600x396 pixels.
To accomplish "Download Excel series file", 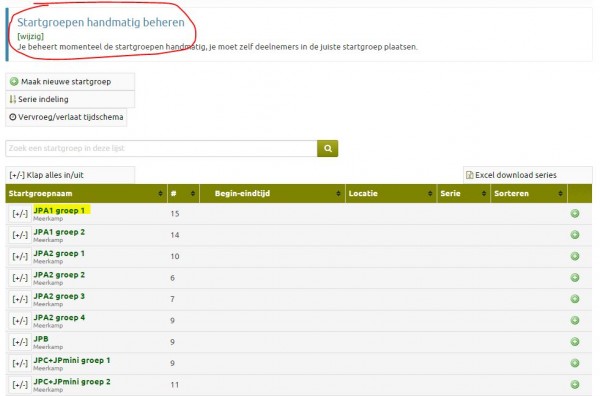I will pos(528,175).
